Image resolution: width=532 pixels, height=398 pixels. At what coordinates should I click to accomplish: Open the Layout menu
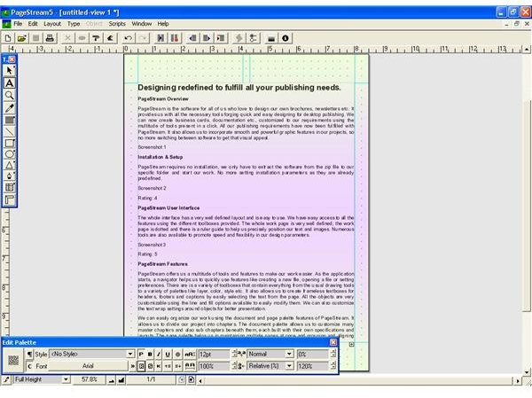(52, 24)
